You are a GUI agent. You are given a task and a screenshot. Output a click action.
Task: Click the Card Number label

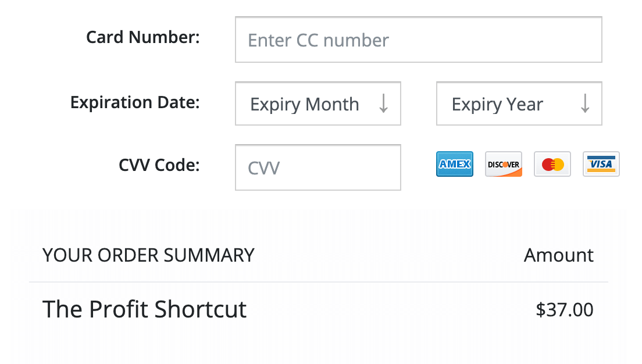tap(143, 37)
